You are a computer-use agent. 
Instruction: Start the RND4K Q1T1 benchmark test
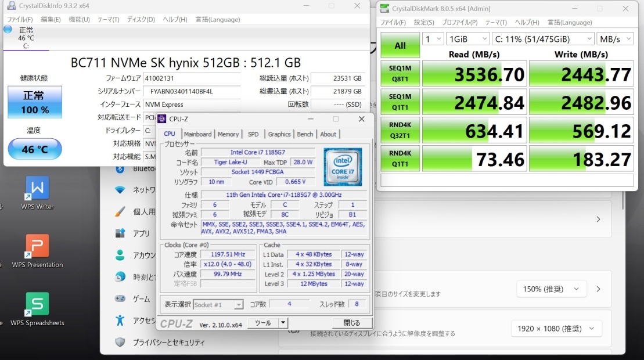(400, 159)
